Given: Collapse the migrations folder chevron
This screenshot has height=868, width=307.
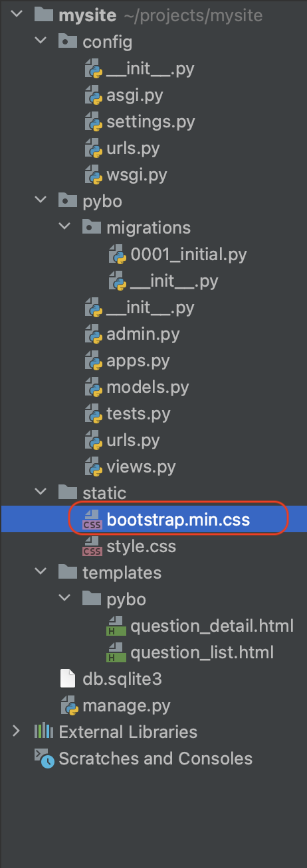Looking at the screenshot, I should (65, 228).
